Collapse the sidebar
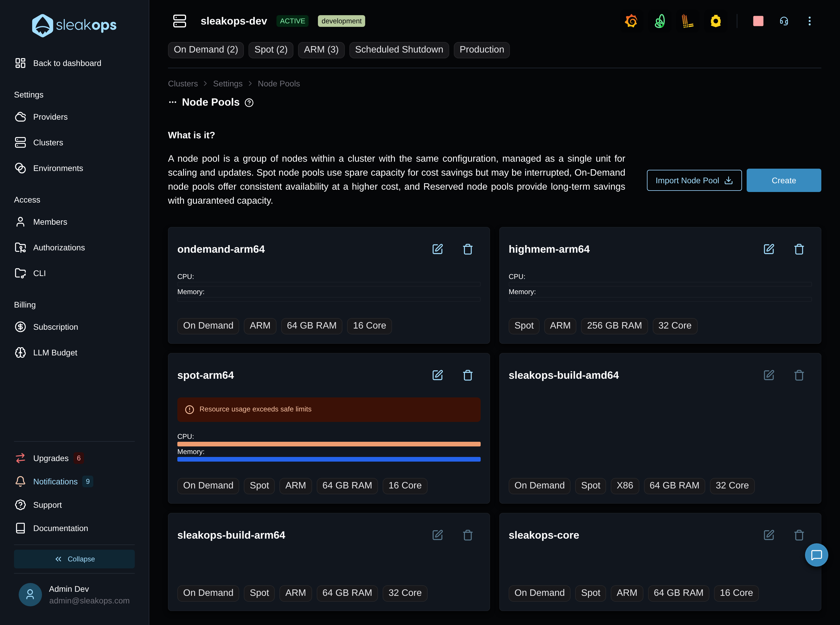840x625 pixels. [74, 559]
